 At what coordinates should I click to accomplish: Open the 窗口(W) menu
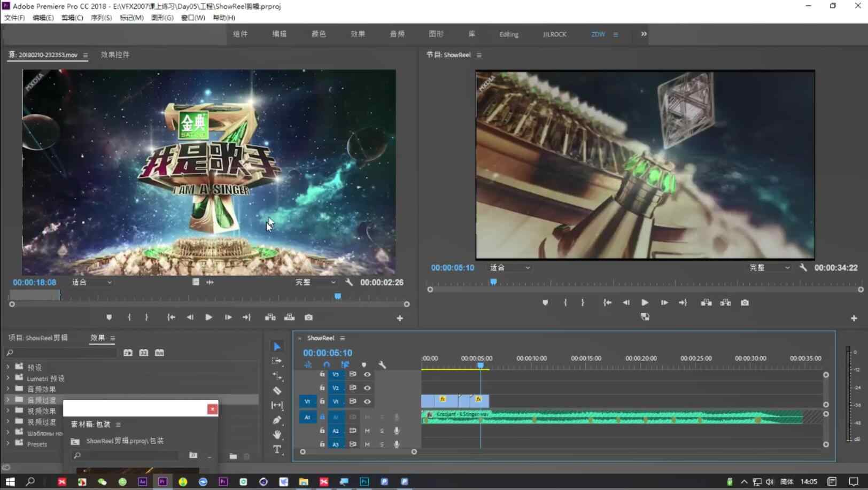(193, 18)
